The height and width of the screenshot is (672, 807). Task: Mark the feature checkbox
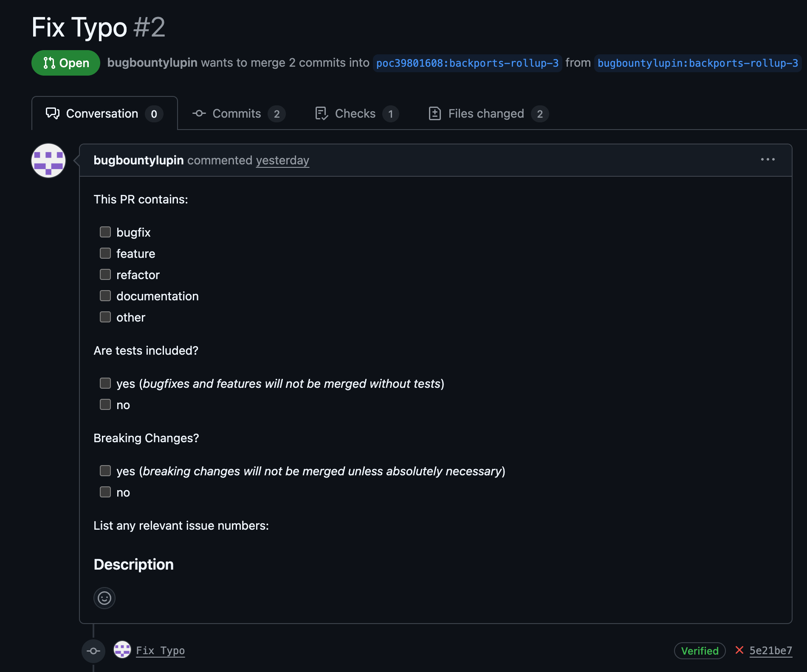105,253
